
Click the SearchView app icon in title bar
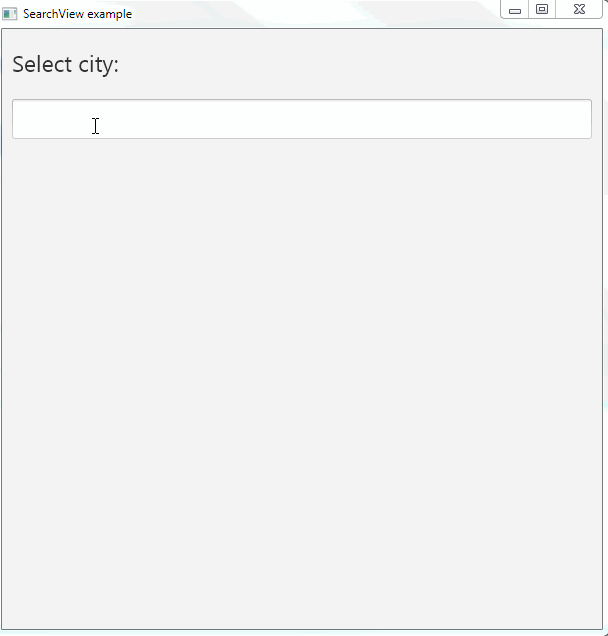tap(10, 14)
